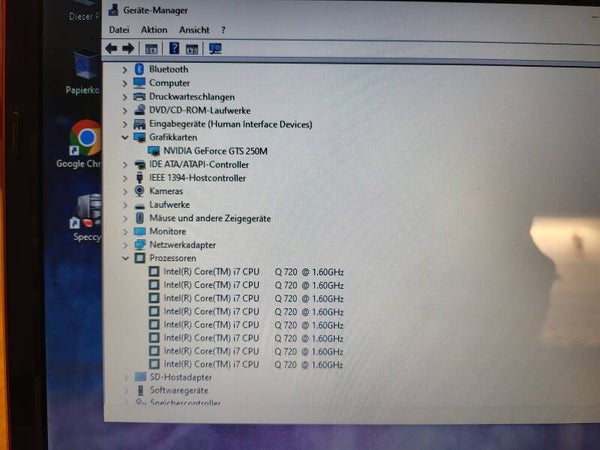Image resolution: width=600 pixels, height=450 pixels.
Task: Open the Aktion menu
Action: tap(154, 30)
